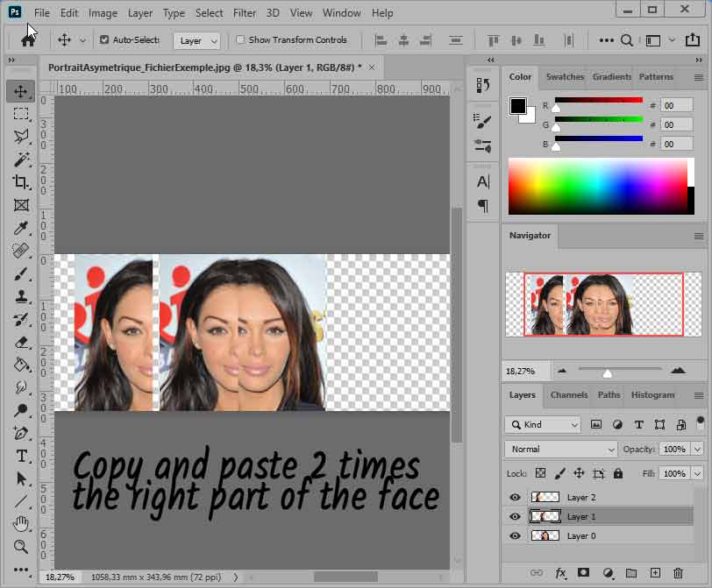Image resolution: width=712 pixels, height=588 pixels.
Task: Choose the Brush tool
Action: (x=21, y=273)
